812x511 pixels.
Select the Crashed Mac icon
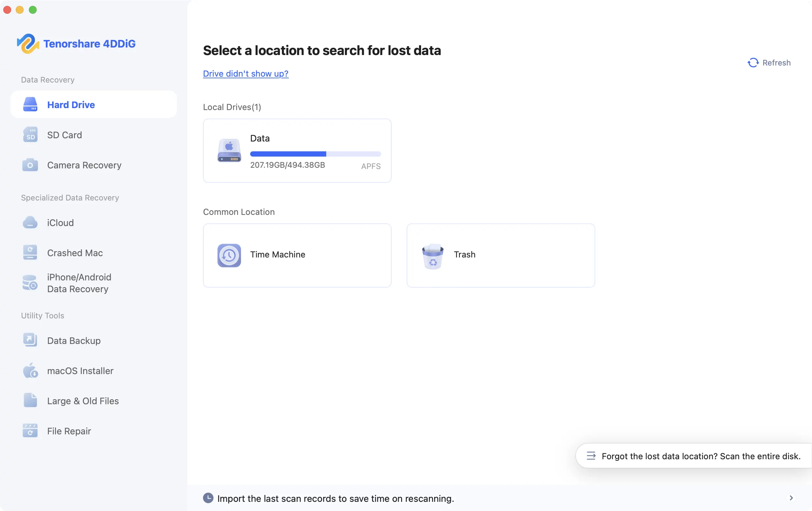click(x=30, y=253)
